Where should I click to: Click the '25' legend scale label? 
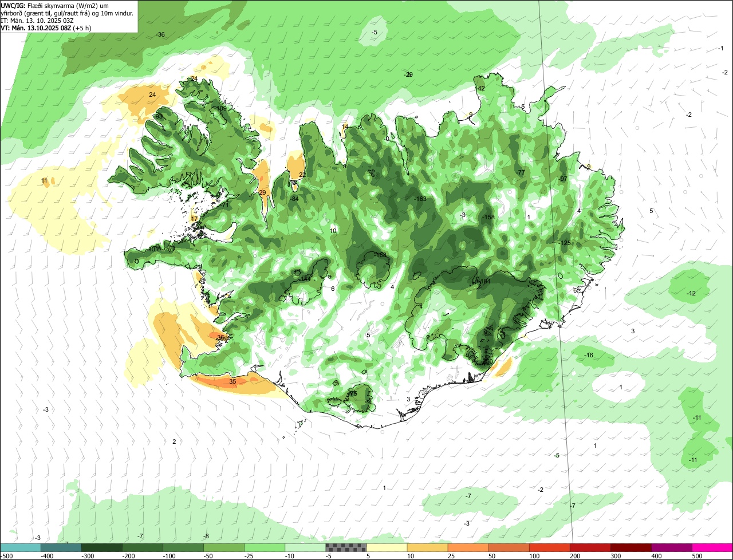pos(452,556)
